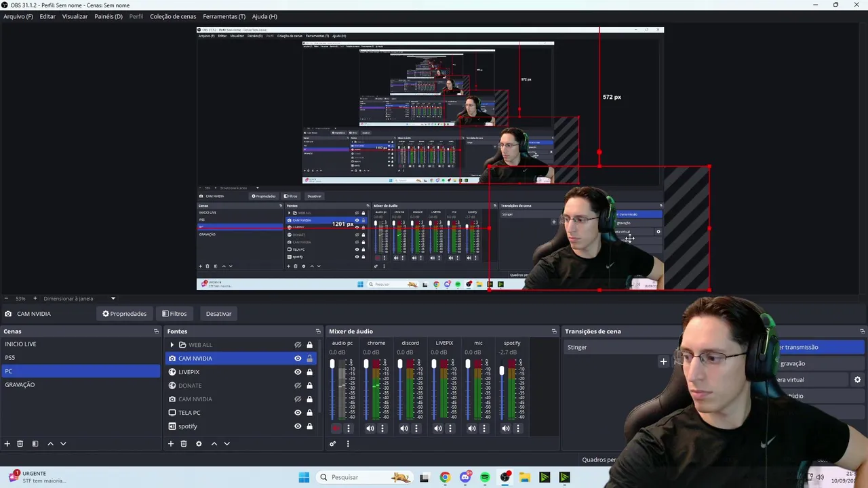868x488 pixels.
Task: Hide the spotify source
Action: 298,426
